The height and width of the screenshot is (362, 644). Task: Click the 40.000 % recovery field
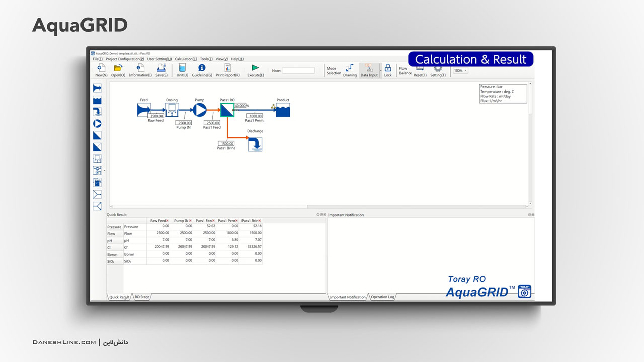tap(240, 106)
